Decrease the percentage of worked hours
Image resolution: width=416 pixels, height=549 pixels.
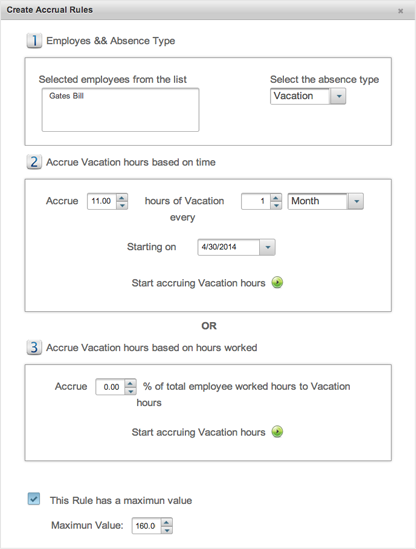coord(130,391)
